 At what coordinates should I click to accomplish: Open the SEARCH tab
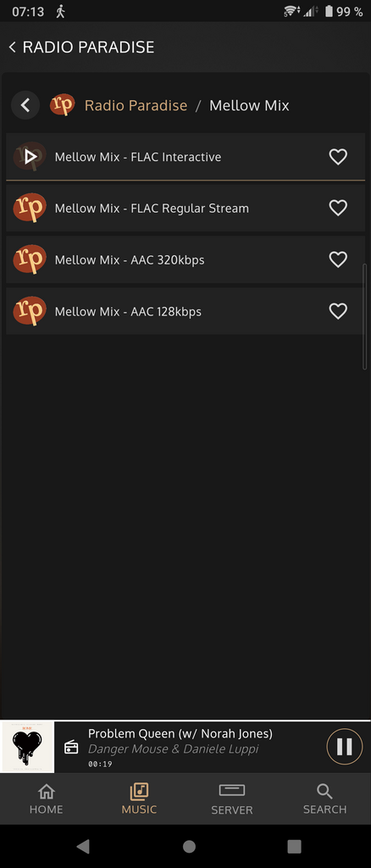(x=324, y=798)
